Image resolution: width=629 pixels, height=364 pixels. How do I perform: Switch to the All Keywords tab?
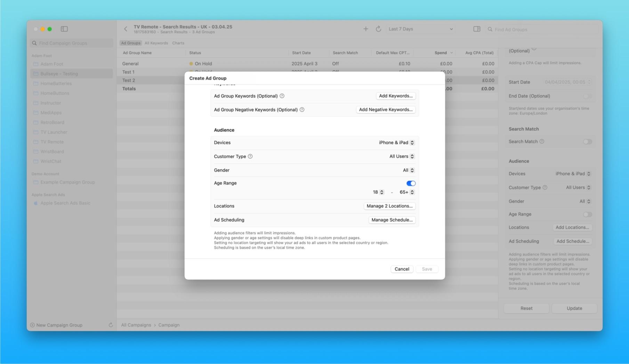coord(156,43)
